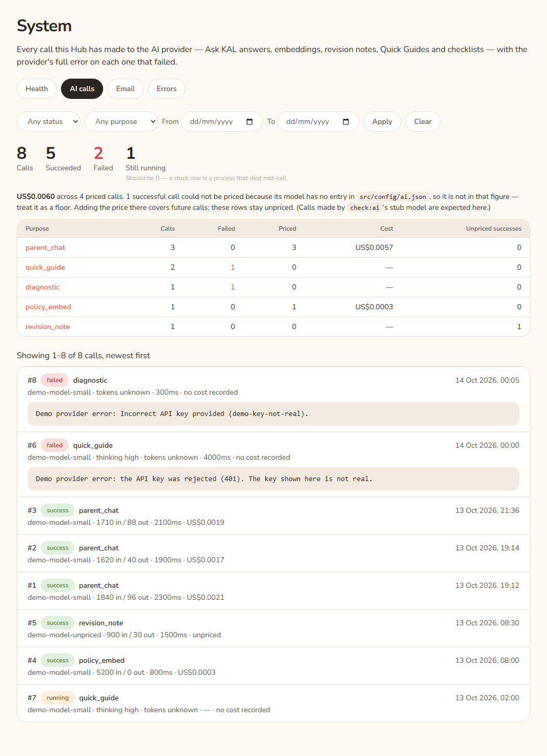Image resolution: width=547 pixels, height=756 pixels.
Task: Click the success badge on call #4
Action: (x=58, y=661)
